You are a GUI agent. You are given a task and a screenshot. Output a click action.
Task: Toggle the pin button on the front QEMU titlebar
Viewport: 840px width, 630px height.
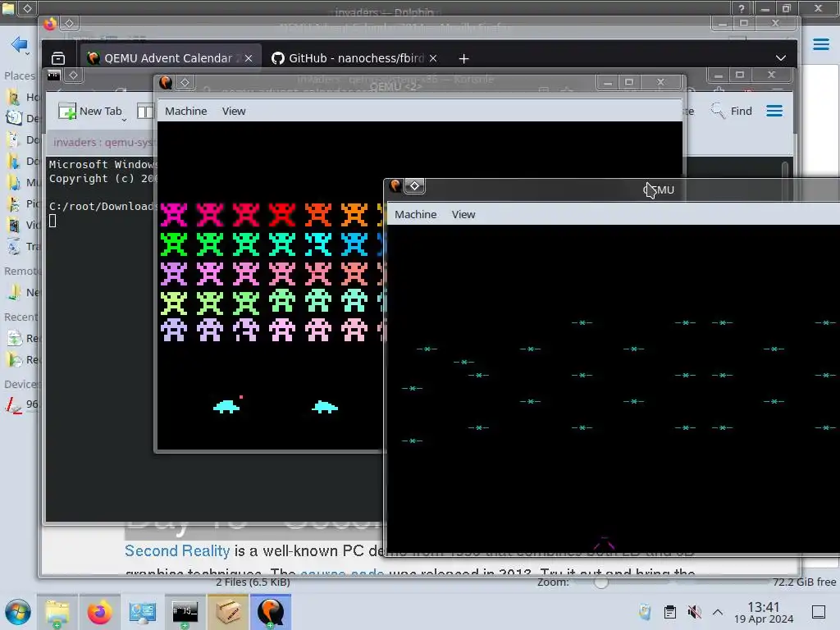(x=414, y=186)
